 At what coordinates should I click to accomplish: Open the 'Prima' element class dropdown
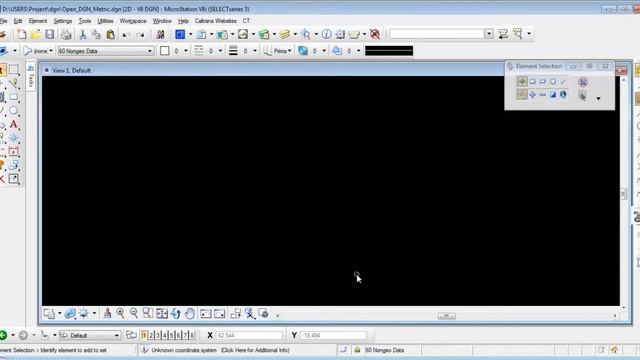click(x=289, y=51)
